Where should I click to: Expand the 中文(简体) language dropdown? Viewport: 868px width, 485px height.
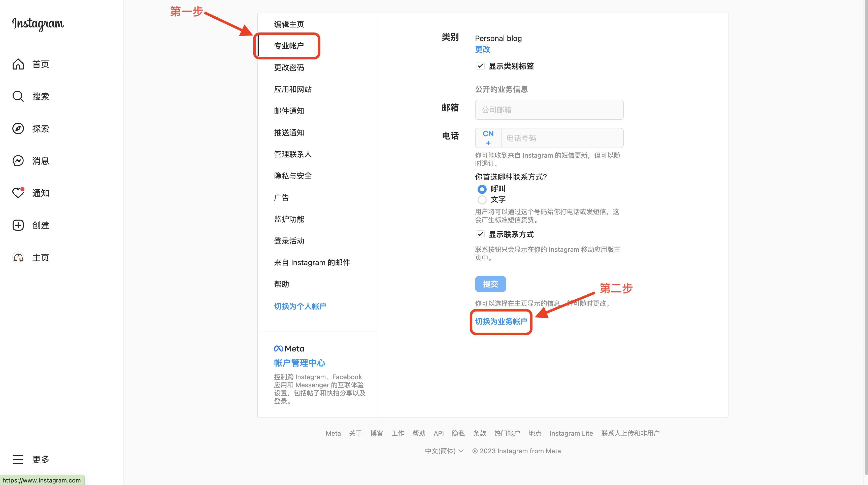pos(444,451)
